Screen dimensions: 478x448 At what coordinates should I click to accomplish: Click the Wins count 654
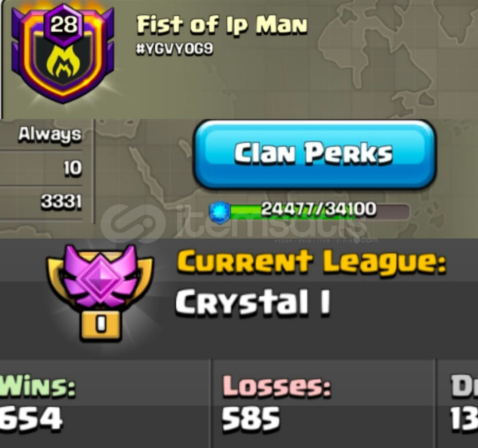click(x=31, y=418)
